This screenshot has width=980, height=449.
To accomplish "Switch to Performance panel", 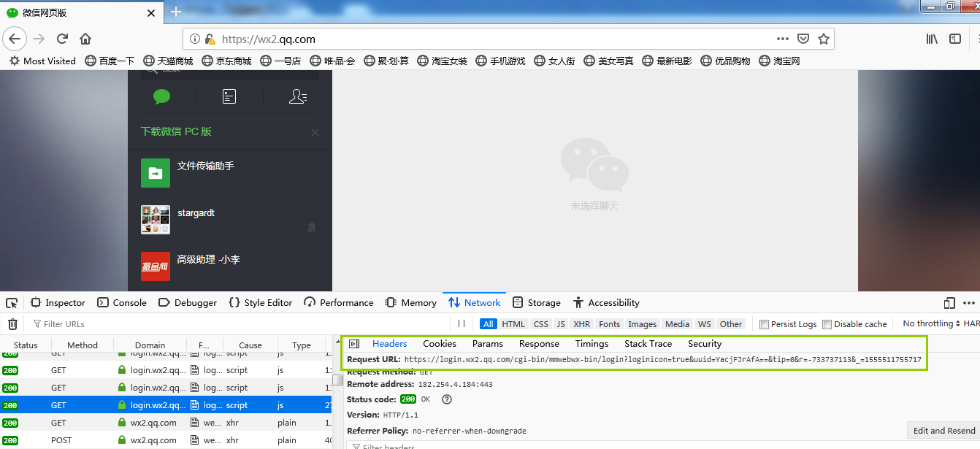I will coord(339,303).
